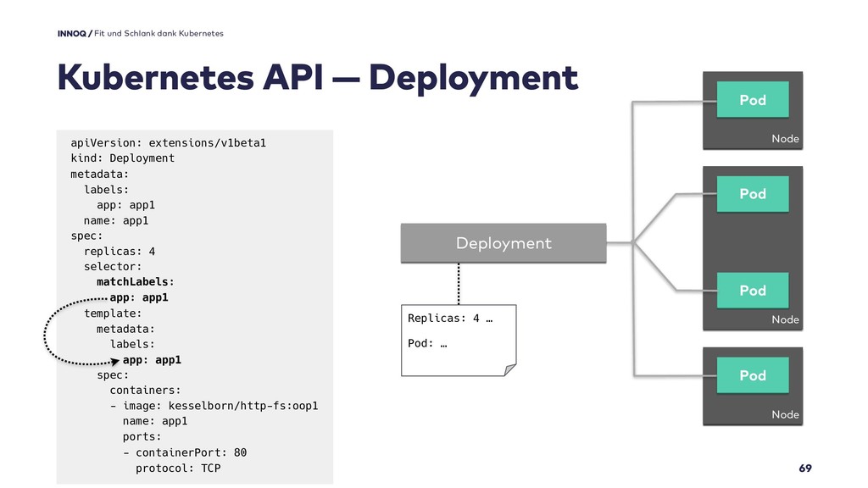Click the 'protocol: TCP' line

(x=178, y=468)
